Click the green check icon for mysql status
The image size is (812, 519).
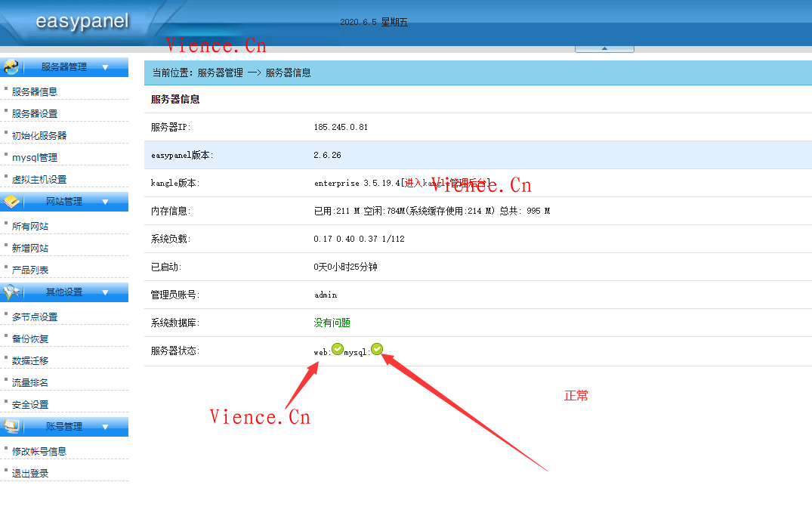click(376, 349)
